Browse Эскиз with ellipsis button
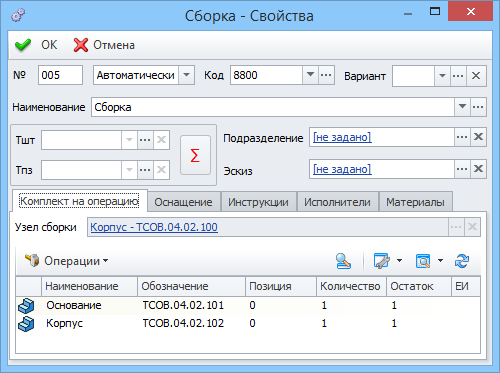500x373 pixels. pos(462,169)
